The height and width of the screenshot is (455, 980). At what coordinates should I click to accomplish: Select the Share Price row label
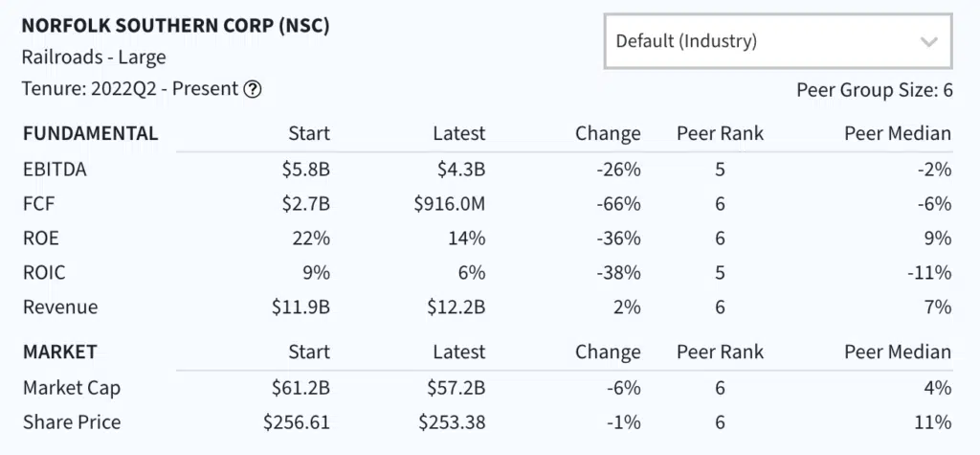click(x=72, y=422)
